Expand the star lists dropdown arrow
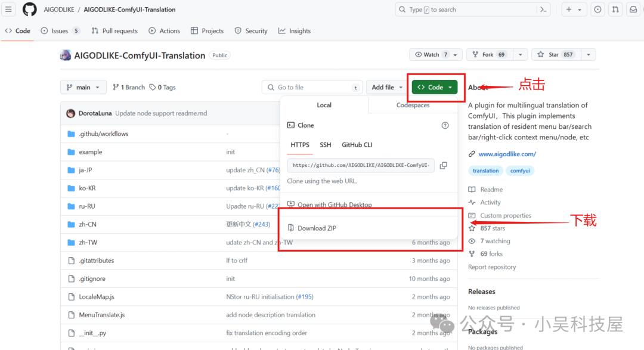The image size is (644, 350). coord(589,55)
